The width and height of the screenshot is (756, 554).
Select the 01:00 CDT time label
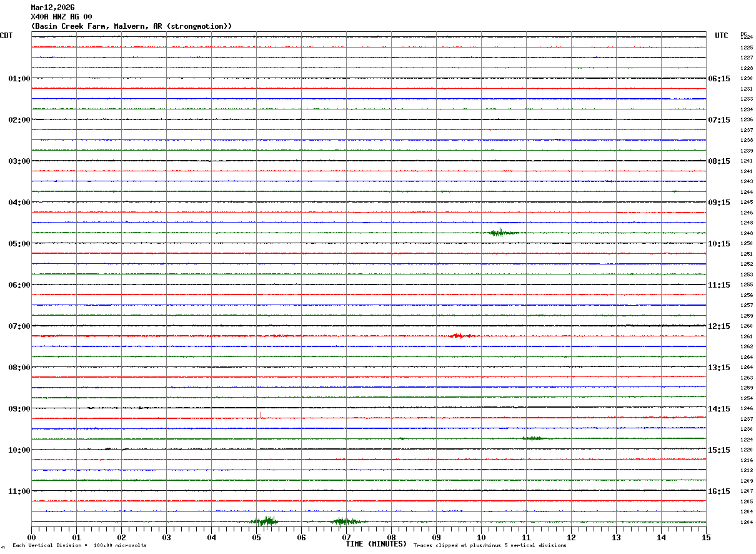point(19,79)
